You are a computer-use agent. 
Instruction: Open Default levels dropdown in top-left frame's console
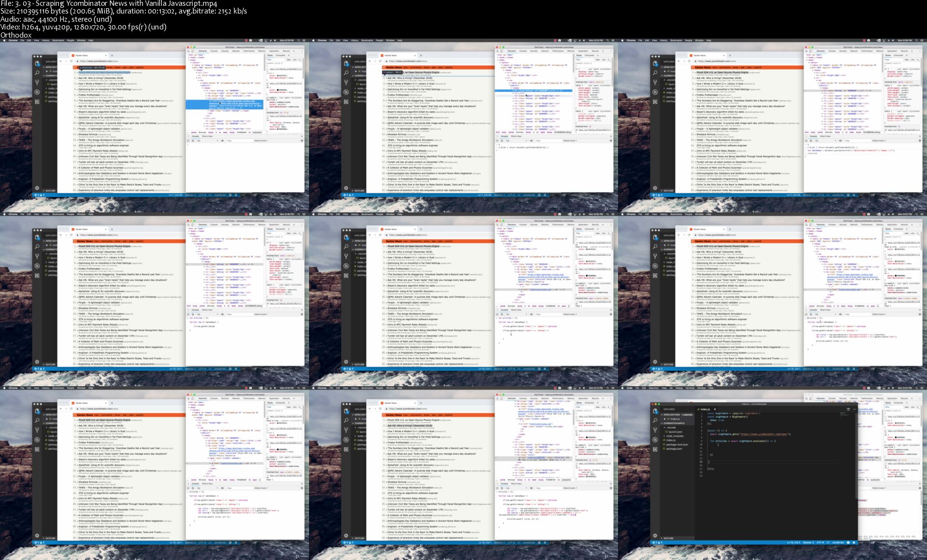coord(261,140)
